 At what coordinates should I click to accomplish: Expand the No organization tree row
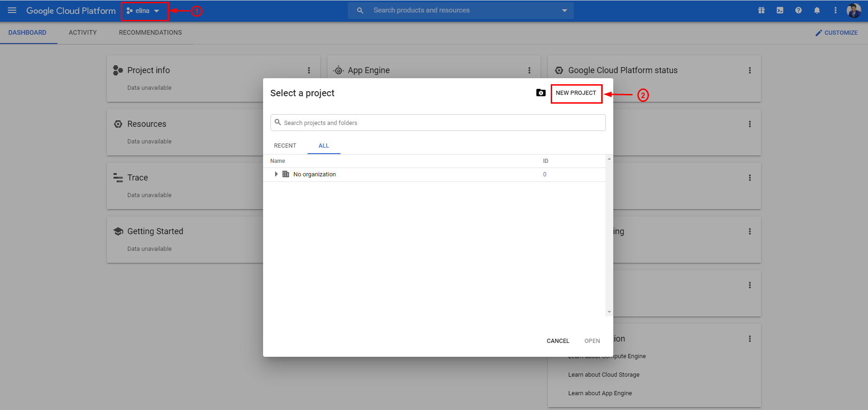277,174
